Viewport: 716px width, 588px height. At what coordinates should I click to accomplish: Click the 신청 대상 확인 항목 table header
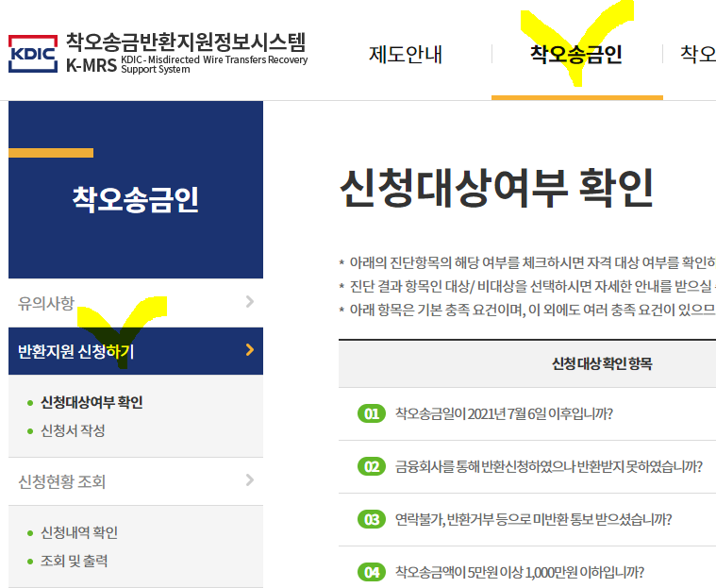pos(602,363)
